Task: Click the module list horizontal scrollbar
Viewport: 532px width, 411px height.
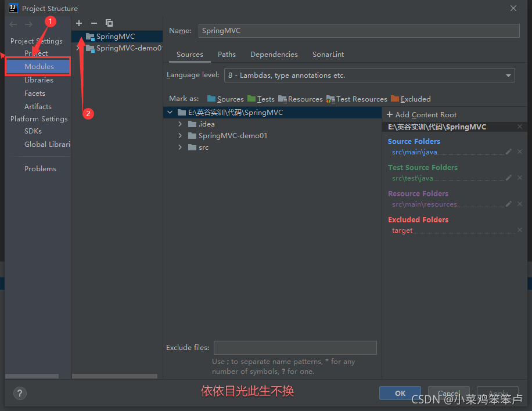Action: [114, 376]
